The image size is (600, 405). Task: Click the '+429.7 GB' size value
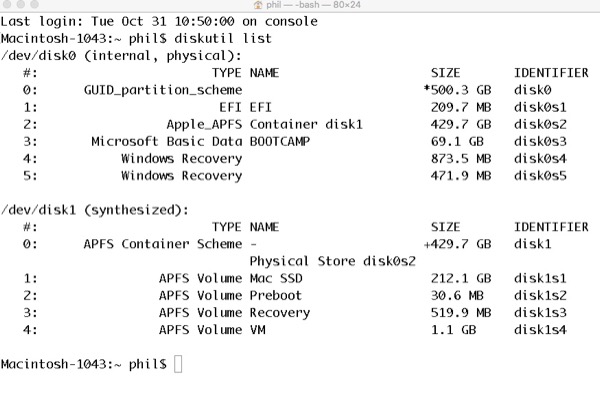(x=457, y=244)
